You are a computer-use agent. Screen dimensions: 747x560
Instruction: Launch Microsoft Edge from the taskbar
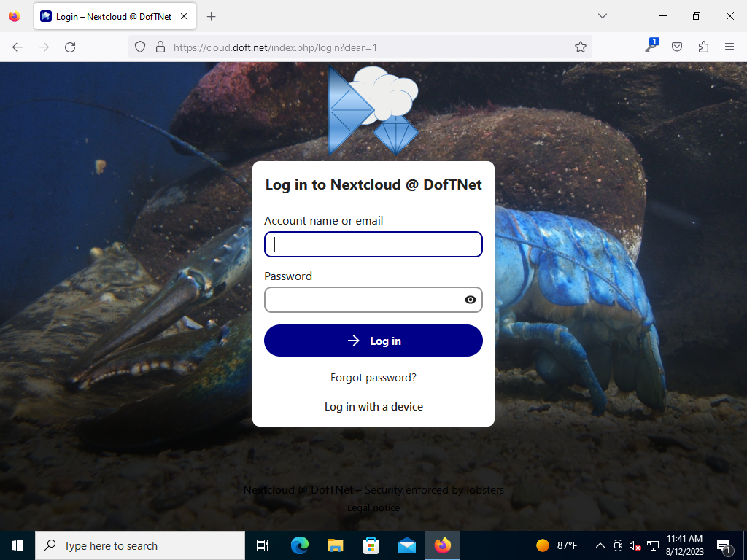coord(300,545)
